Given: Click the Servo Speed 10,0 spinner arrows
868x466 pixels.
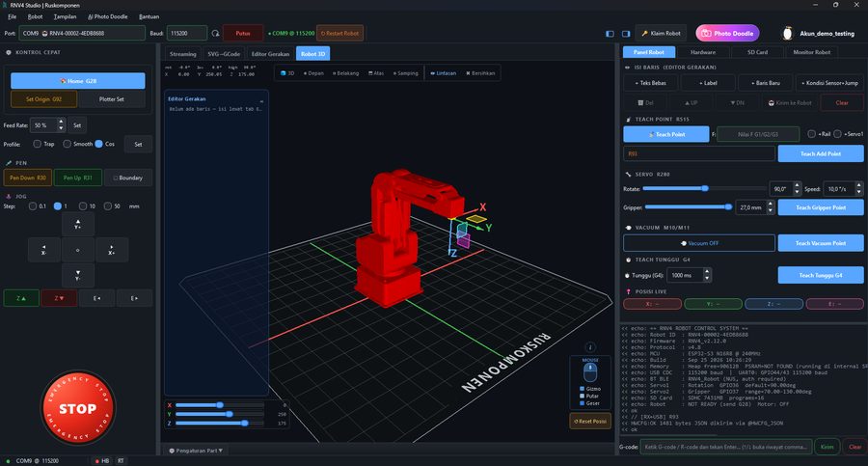Looking at the screenshot, I should tap(858, 189).
